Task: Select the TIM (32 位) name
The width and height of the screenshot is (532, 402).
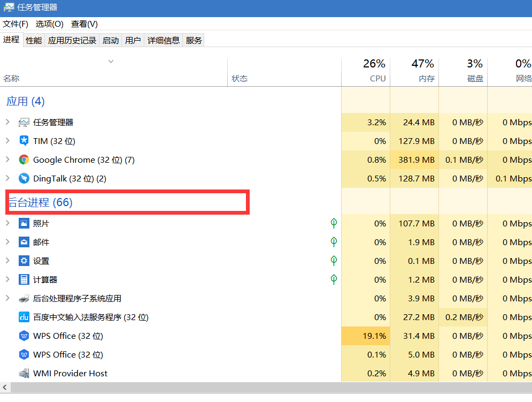Action: 55,141
